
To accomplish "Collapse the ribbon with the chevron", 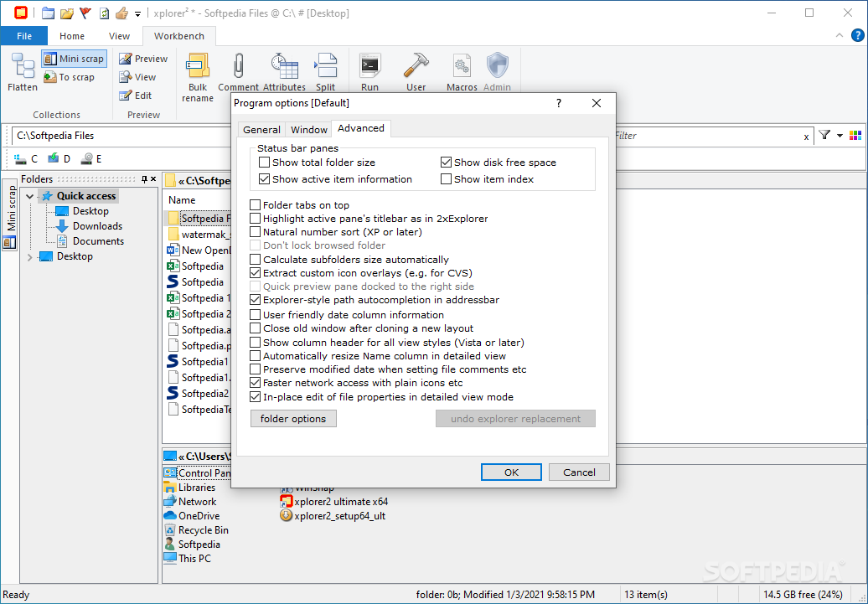I will 840,35.
